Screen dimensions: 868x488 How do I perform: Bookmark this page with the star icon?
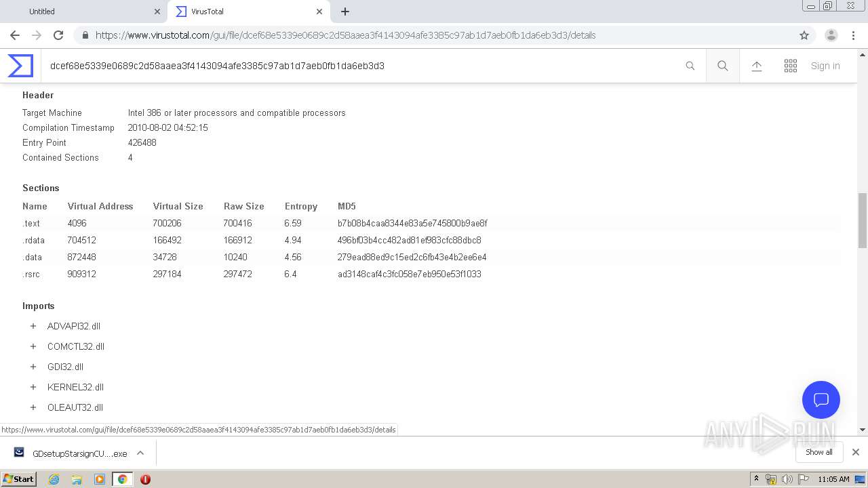pos(804,35)
